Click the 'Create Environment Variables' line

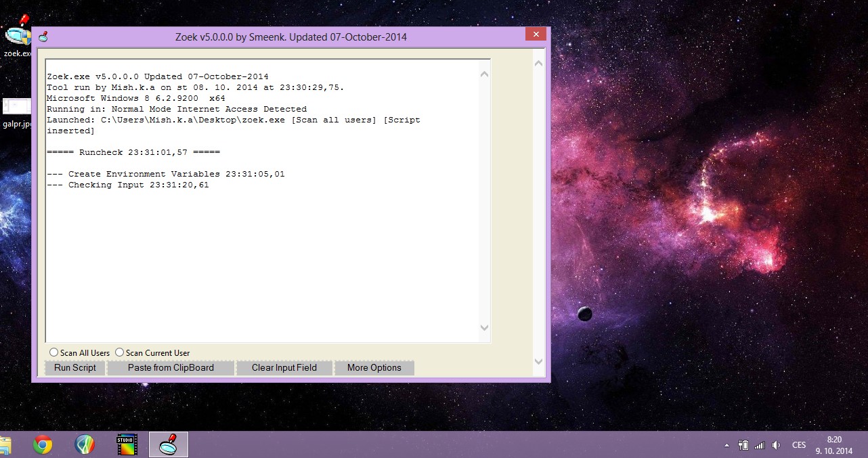coord(166,174)
